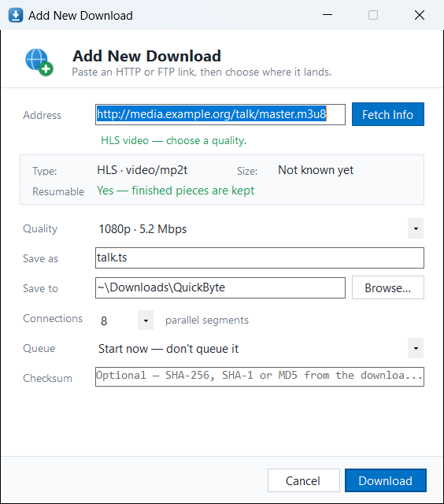444x504 pixels.
Task: Click the Save to folder path field
Action: 220,287
